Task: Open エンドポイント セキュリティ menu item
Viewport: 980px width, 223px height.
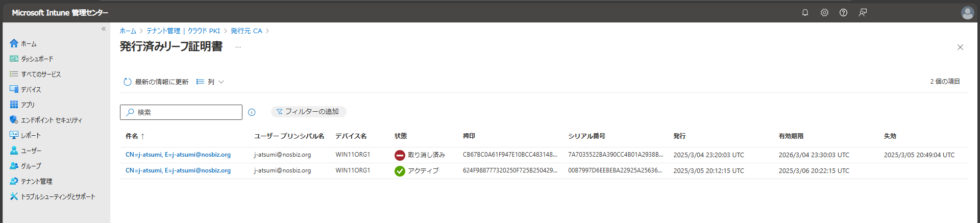Action: (51, 120)
